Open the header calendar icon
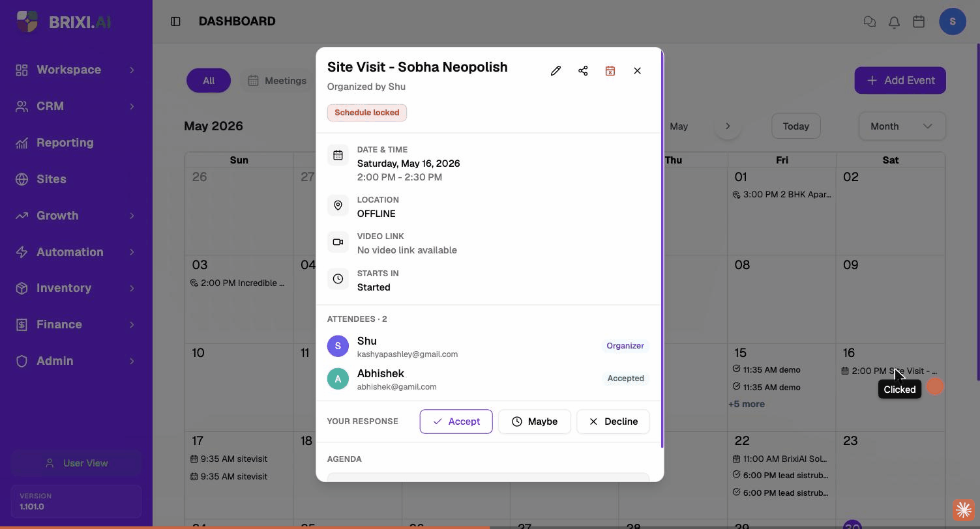This screenshot has height=529, width=980. [919, 21]
